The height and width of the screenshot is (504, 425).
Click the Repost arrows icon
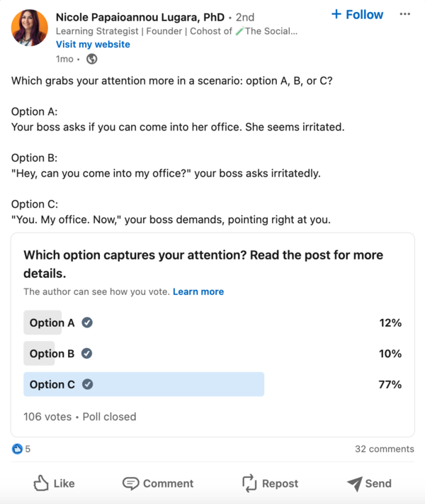249,483
